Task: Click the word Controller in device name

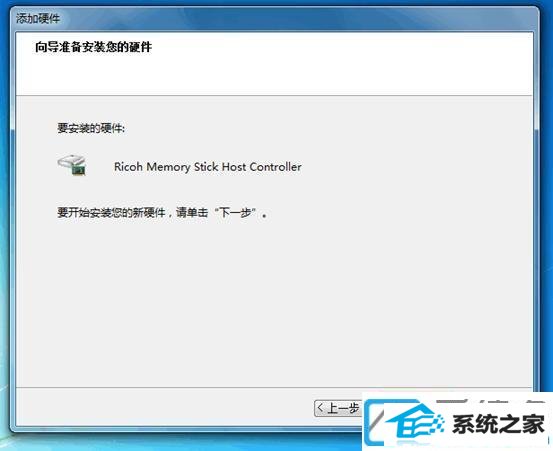Action: tap(275, 166)
